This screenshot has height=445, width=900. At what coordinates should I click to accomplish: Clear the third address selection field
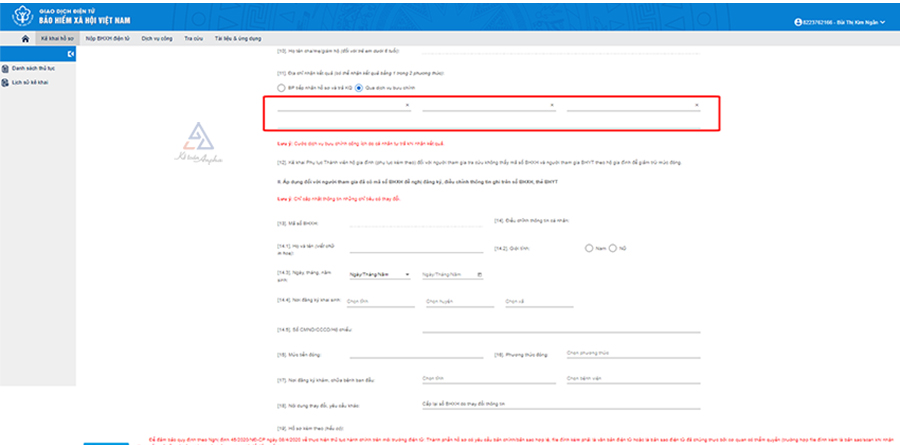pyautogui.click(x=696, y=105)
